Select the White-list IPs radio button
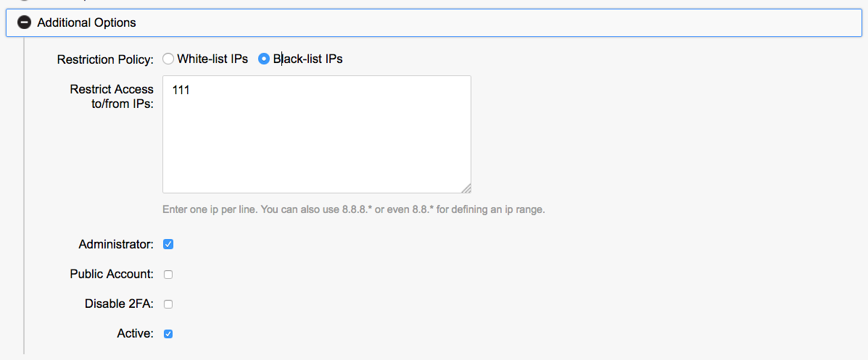The image size is (868, 360). pos(168,59)
